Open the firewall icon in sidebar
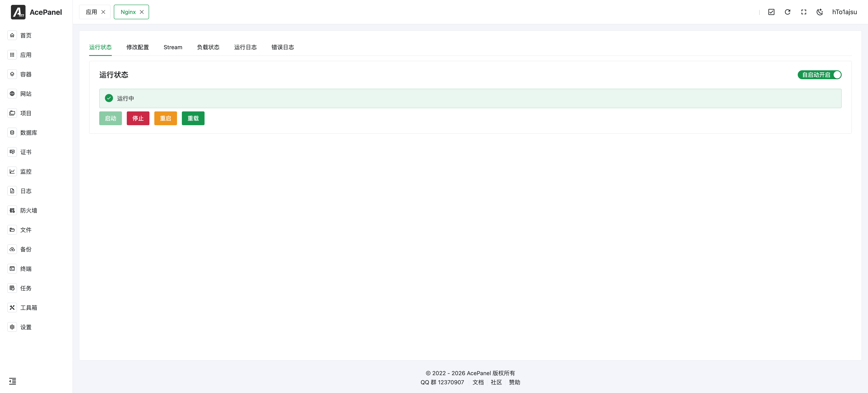The width and height of the screenshot is (868, 393). click(12, 210)
